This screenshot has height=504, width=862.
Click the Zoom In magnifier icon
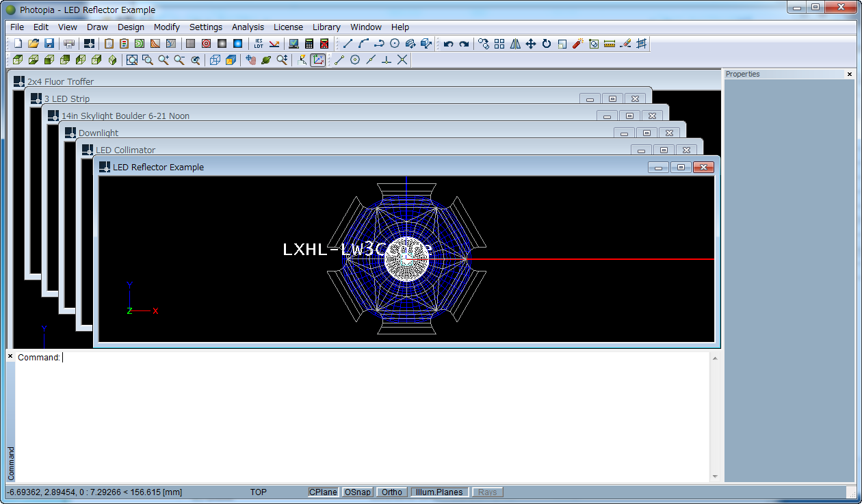coord(164,60)
